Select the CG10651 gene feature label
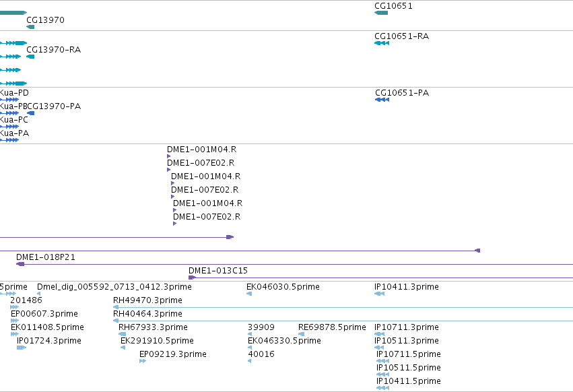Screen dimensions: 573x392 tap(393, 6)
